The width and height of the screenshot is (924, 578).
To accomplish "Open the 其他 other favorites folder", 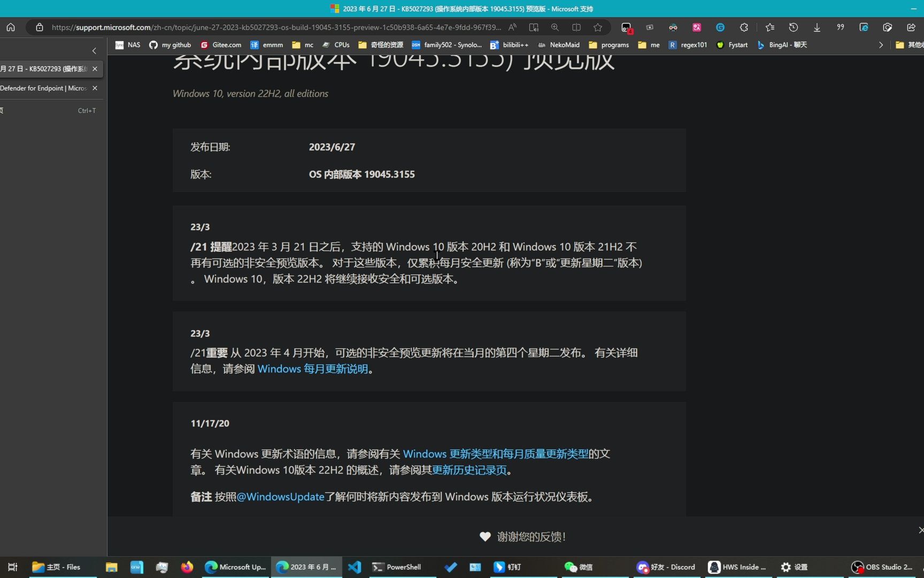I will coord(910,45).
